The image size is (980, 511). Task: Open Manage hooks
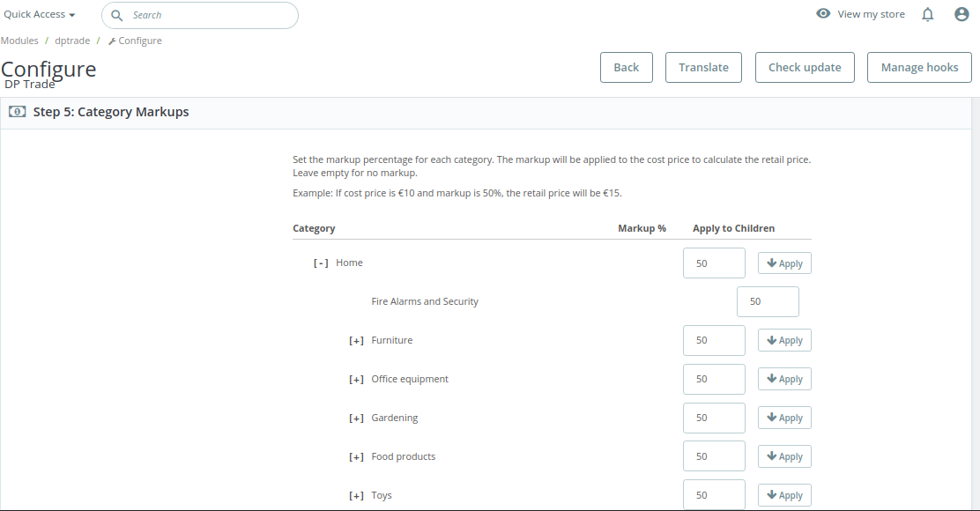[919, 68]
